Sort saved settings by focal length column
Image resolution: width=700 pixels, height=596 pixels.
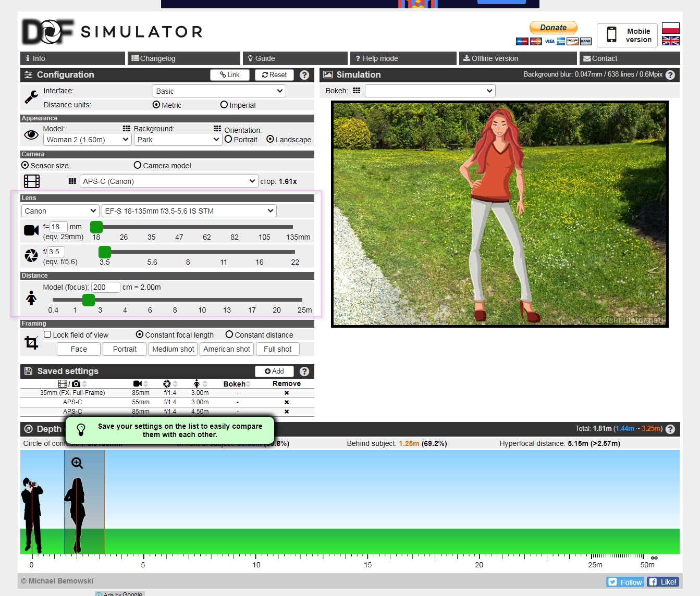[141, 383]
